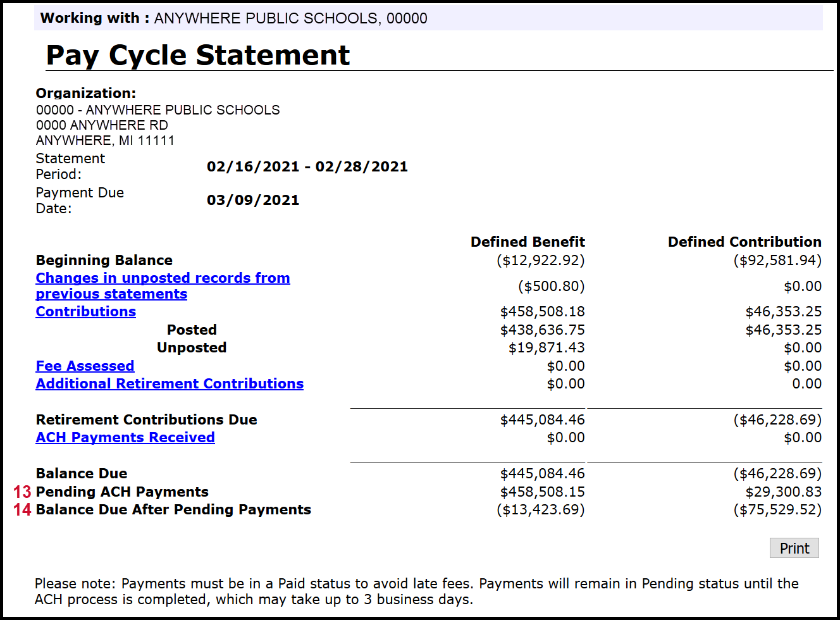This screenshot has width=840, height=620.
Task: Open the Contributions link
Action: tap(85, 311)
